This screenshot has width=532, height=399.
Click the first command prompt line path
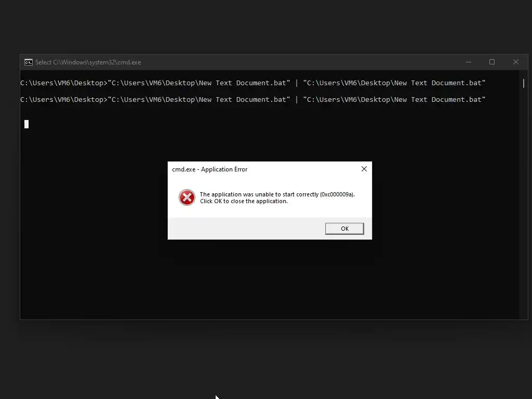tap(64, 83)
